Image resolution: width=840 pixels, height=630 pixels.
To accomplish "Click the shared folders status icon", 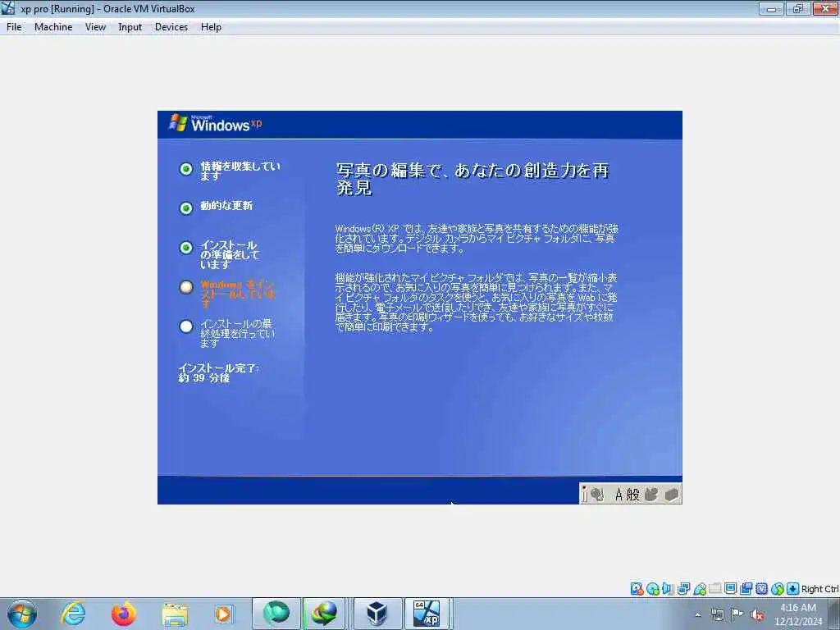I will (715, 589).
